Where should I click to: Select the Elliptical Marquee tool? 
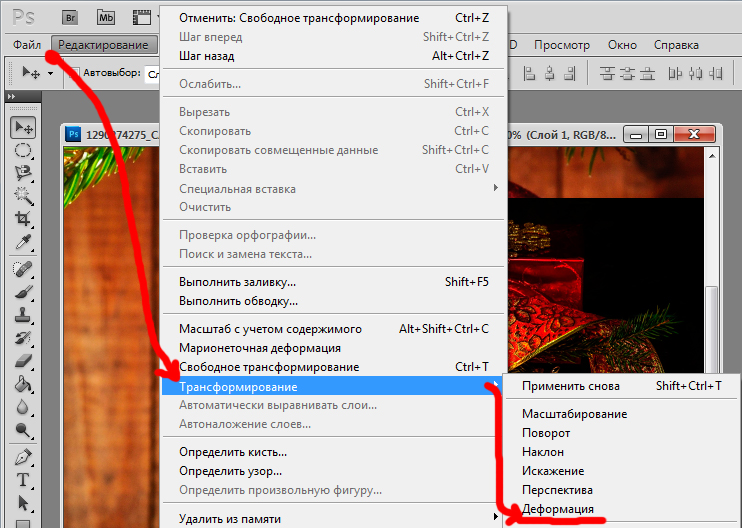click(23, 150)
